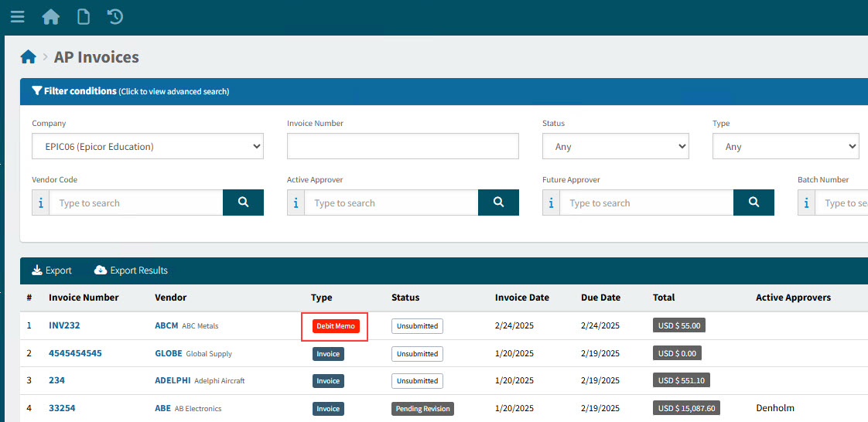868x422 pixels.
Task: Click the home icon in top bar
Action: coord(51,16)
